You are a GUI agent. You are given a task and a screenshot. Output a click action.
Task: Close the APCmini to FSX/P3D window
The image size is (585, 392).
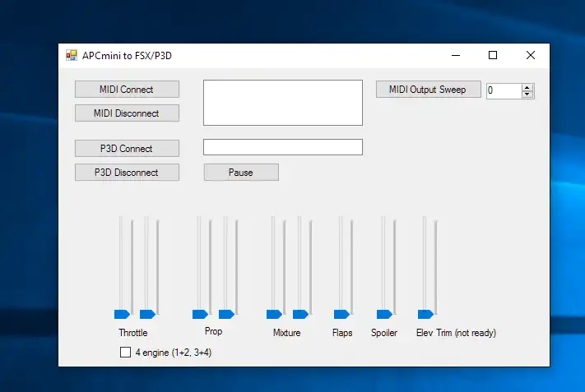[x=531, y=56]
